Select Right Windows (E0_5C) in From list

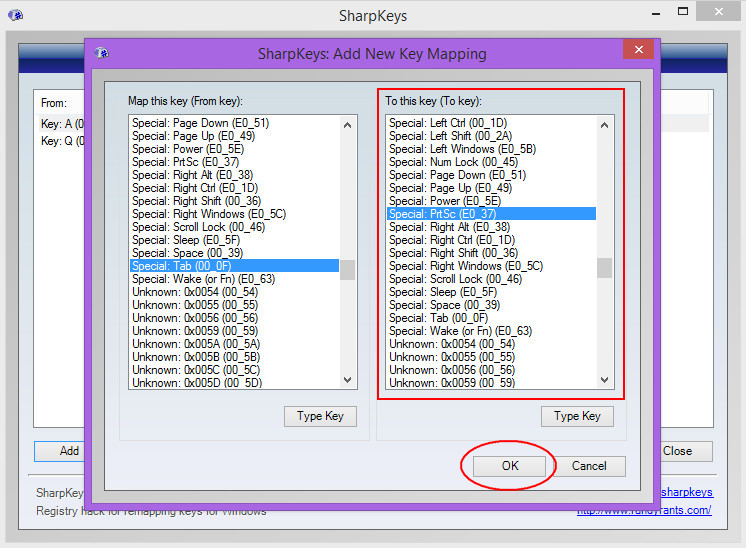[x=234, y=214]
